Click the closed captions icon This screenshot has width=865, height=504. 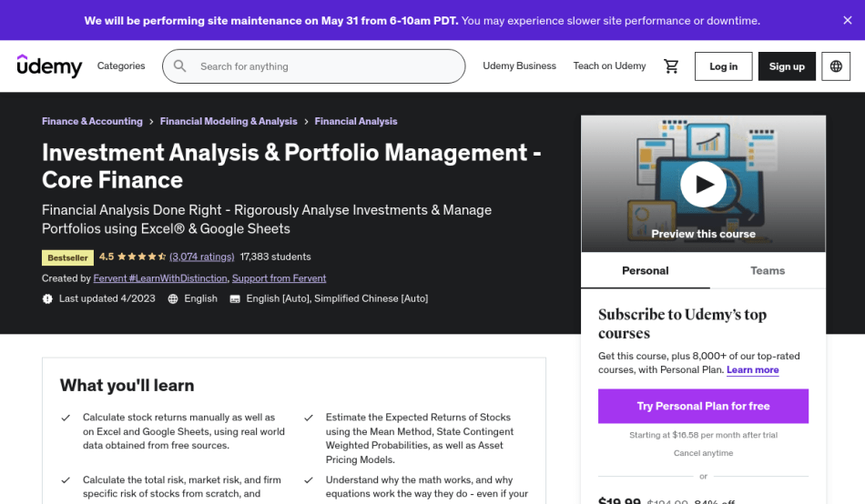(234, 299)
